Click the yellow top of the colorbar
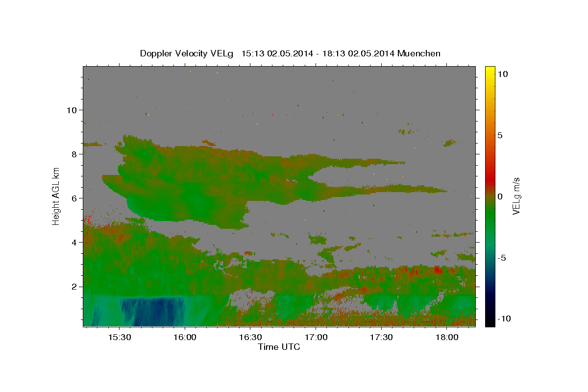The width and height of the screenshot is (588, 392). pos(490,71)
